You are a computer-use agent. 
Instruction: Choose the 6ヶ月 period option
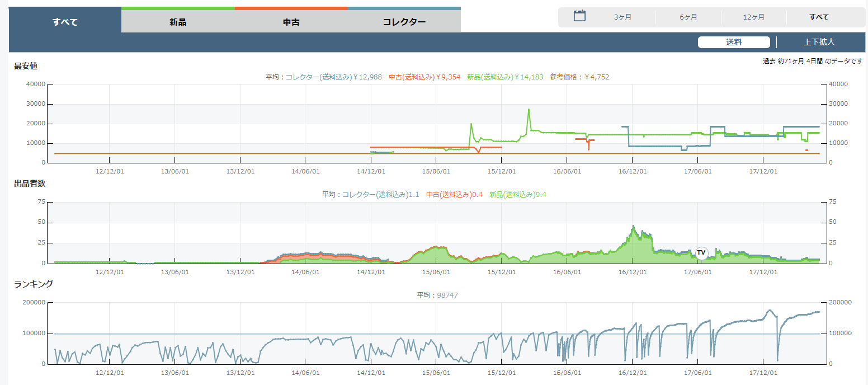(x=688, y=17)
